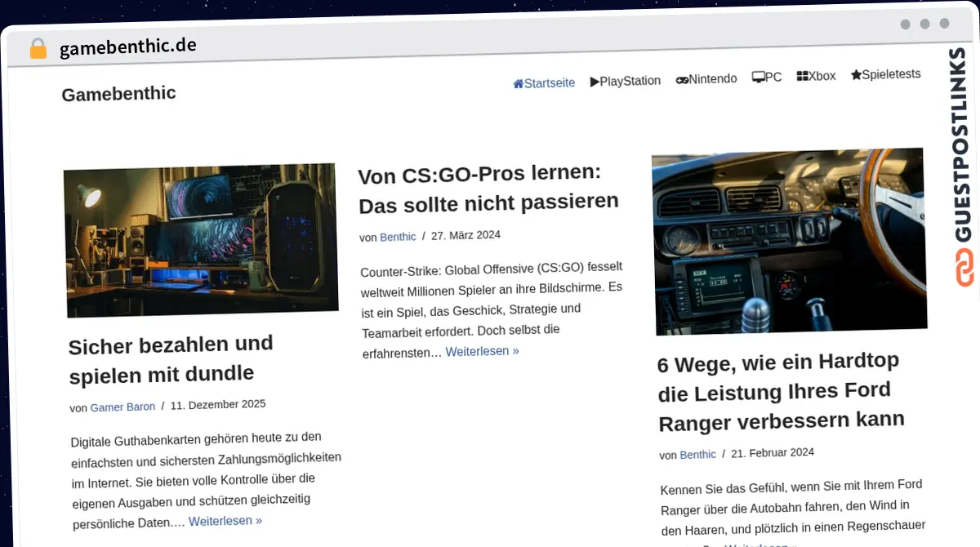980x547 pixels.
Task: Click the gamebenthic.de address bar
Action: tap(127, 47)
